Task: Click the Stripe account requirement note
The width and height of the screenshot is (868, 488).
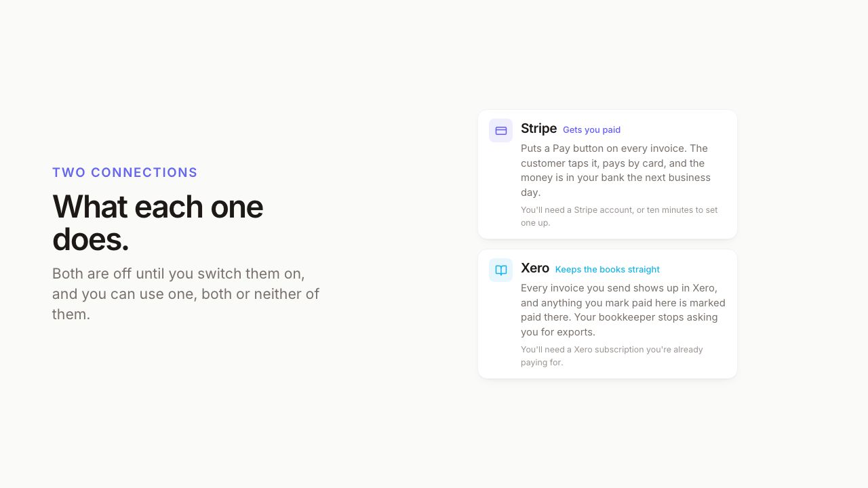Action: (619, 216)
